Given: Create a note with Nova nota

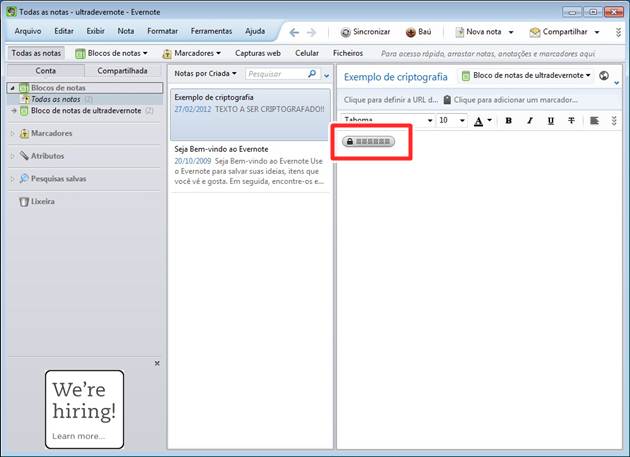Looking at the screenshot, I should [x=478, y=32].
